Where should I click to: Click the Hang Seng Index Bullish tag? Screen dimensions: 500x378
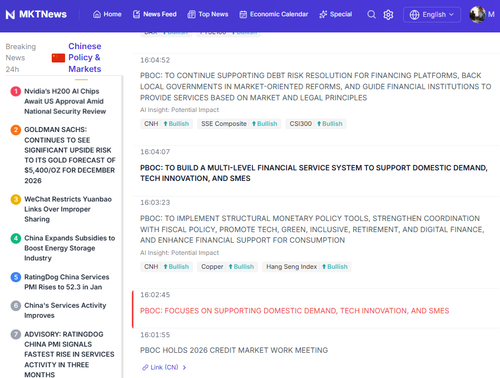click(307, 267)
